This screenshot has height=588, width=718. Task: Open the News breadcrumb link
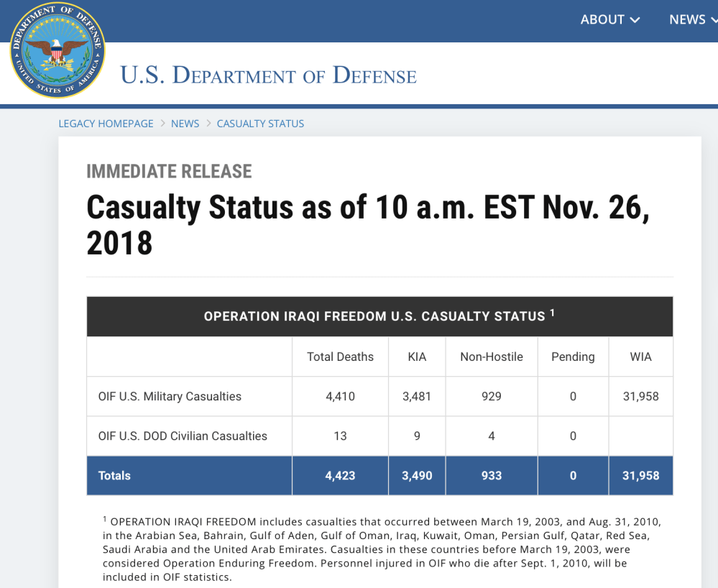pyautogui.click(x=185, y=124)
